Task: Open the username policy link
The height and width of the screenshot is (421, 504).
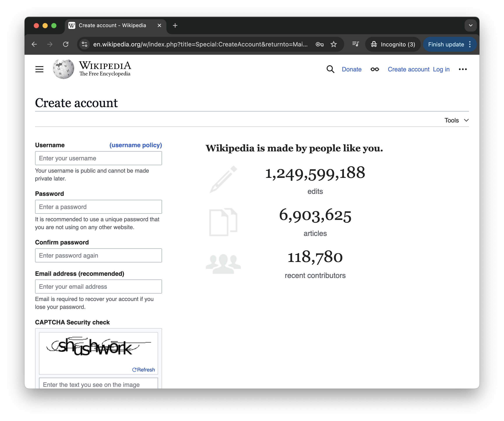Action: (136, 145)
